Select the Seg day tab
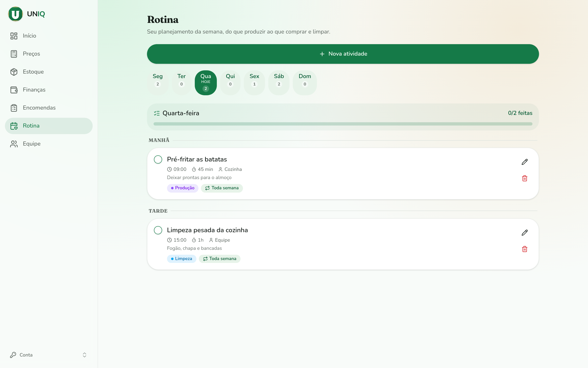 point(158,83)
